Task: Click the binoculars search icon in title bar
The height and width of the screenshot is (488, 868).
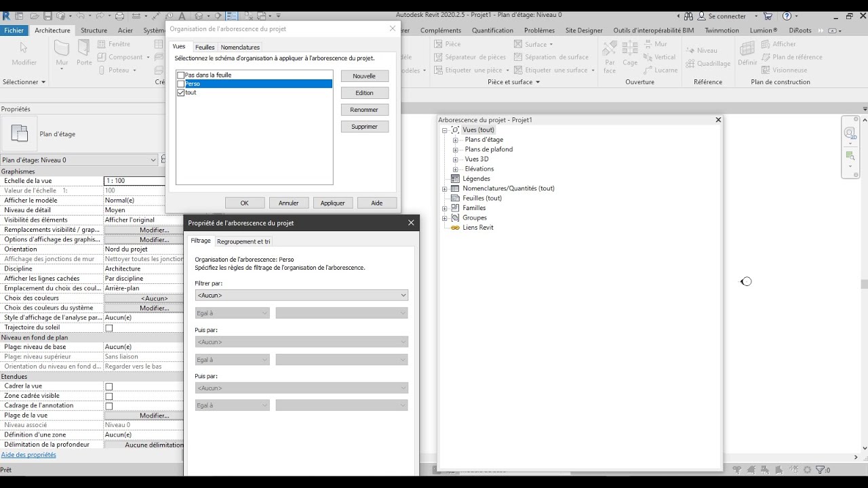Action: click(689, 16)
